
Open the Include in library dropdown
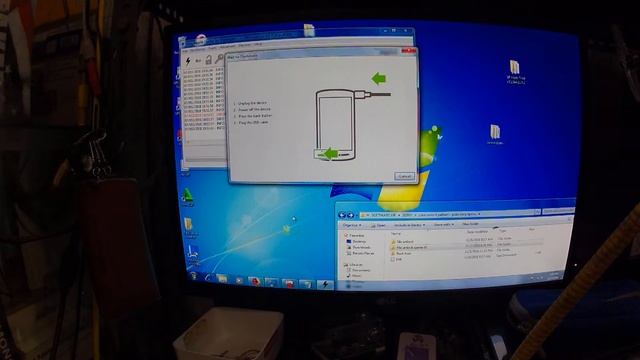point(409,225)
